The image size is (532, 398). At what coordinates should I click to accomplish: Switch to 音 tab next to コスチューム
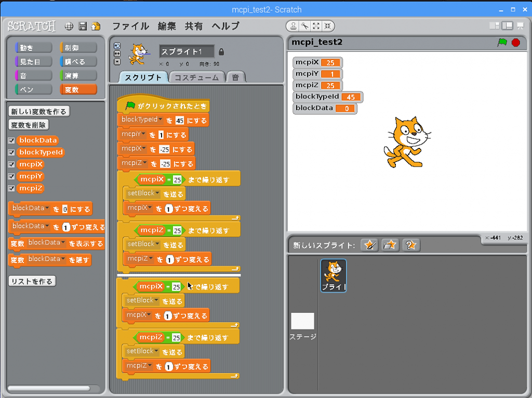[x=235, y=77]
